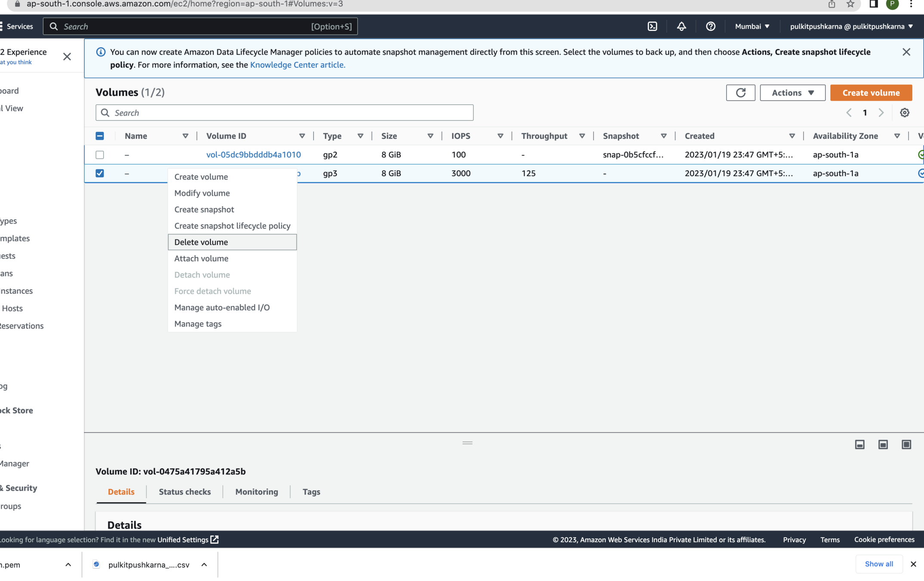Check the gp2 volume row checkbox
Image resolution: width=924 pixels, height=581 pixels.
click(100, 155)
